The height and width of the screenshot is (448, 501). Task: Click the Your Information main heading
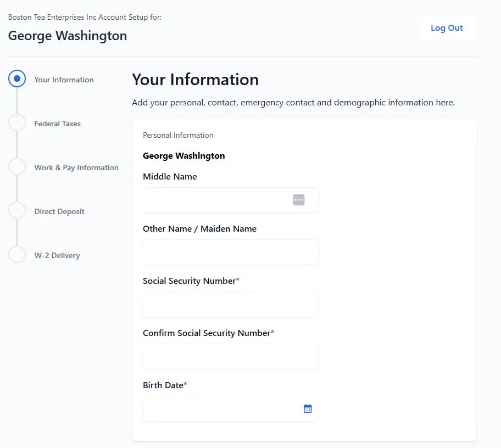tap(195, 80)
